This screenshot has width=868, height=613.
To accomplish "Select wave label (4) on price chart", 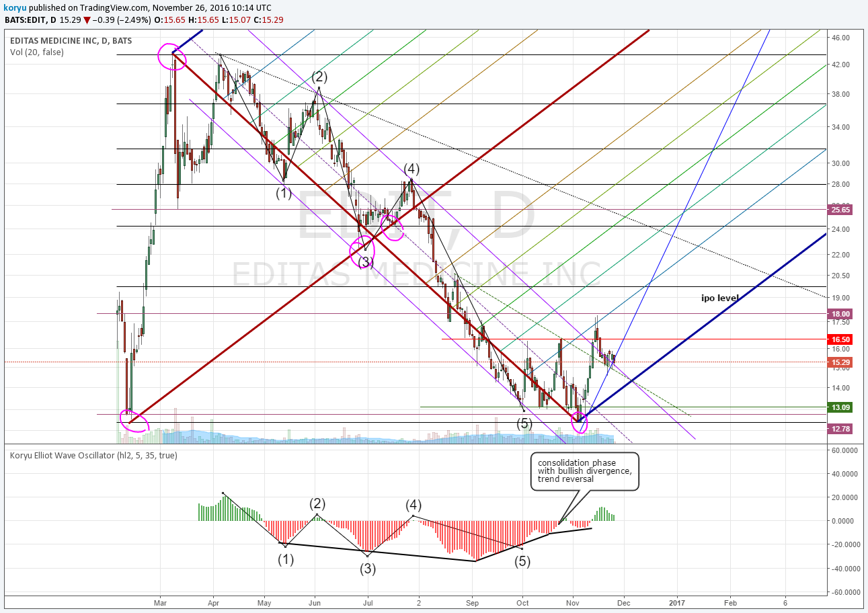I will (412, 168).
